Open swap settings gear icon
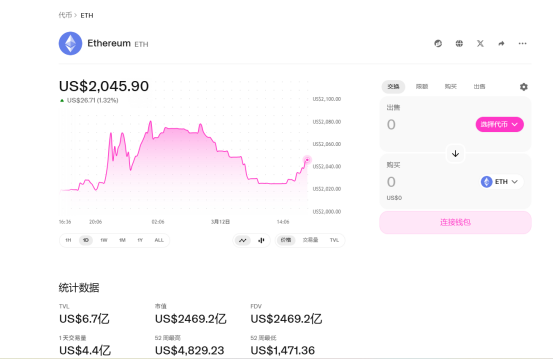This screenshot has height=360, width=553. [x=524, y=87]
